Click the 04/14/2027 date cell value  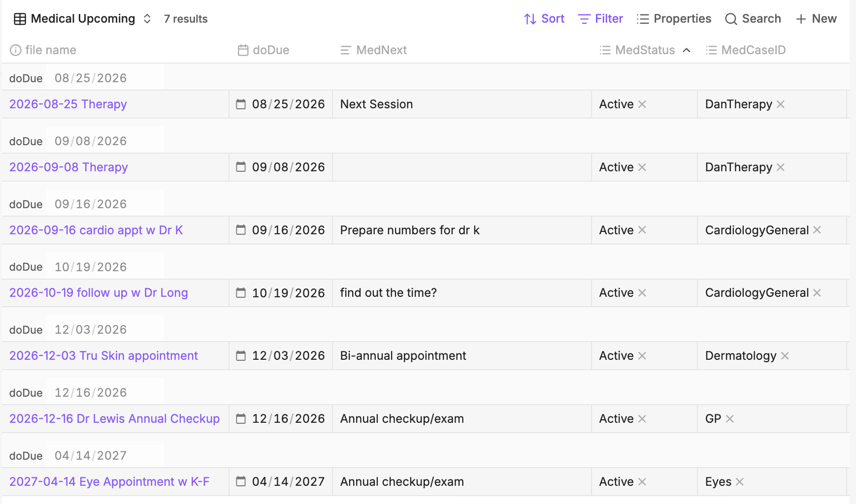[289, 482]
